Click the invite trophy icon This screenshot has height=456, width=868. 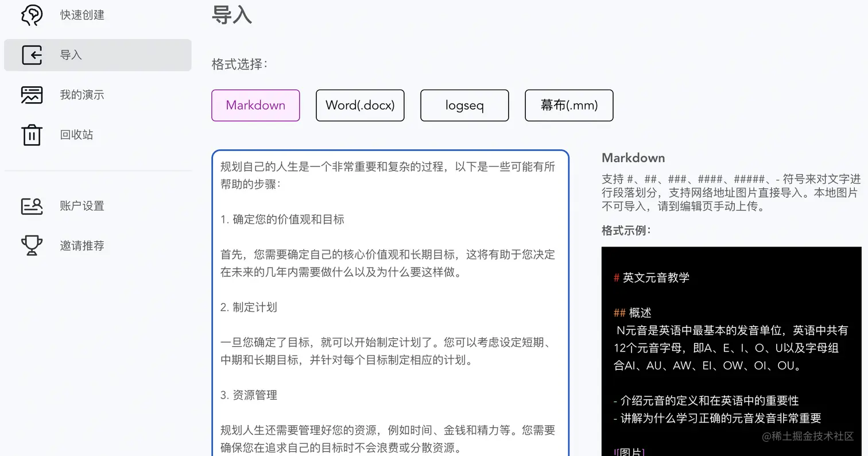click(32, 246)
